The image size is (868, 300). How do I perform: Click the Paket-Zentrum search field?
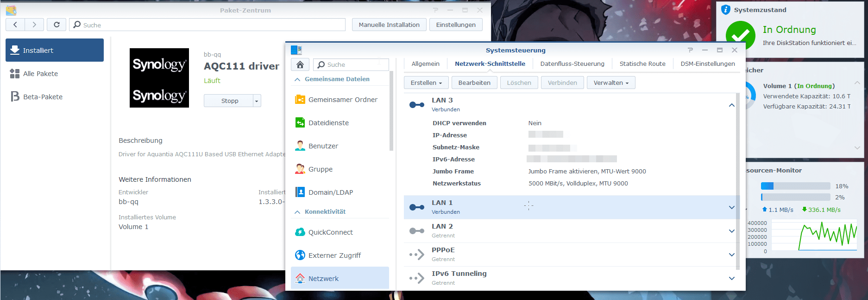point(208,25)
